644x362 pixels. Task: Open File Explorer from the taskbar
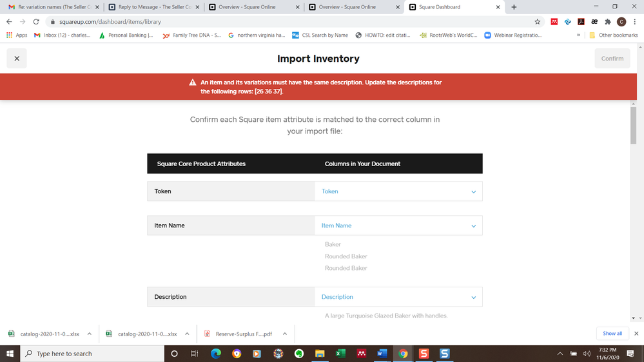point(320,354)
